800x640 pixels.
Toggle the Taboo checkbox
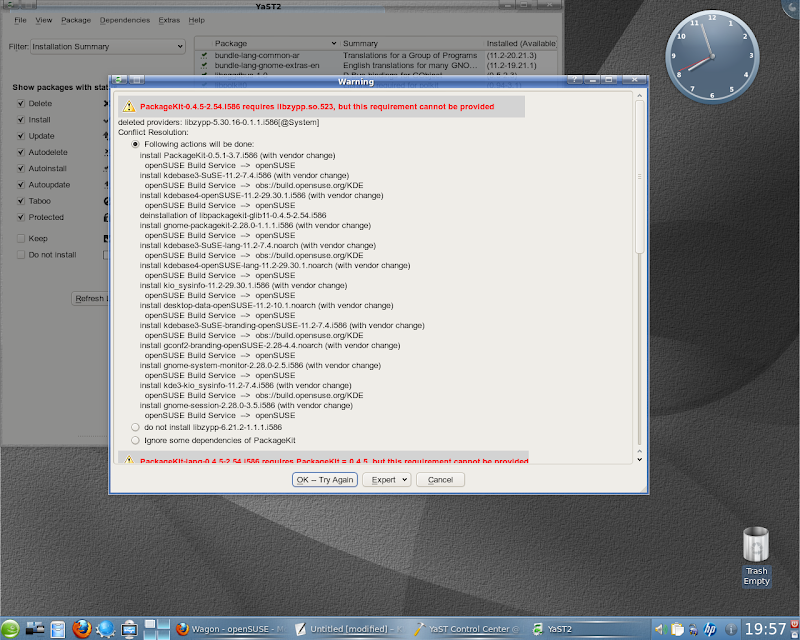point(21,201)
